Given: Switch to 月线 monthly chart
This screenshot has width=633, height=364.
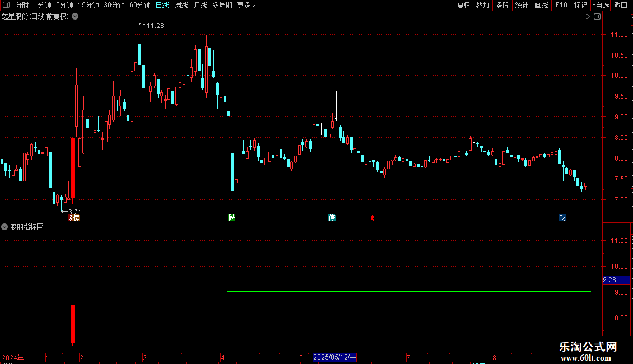Looking at the screenshot, I should (200, 5).
